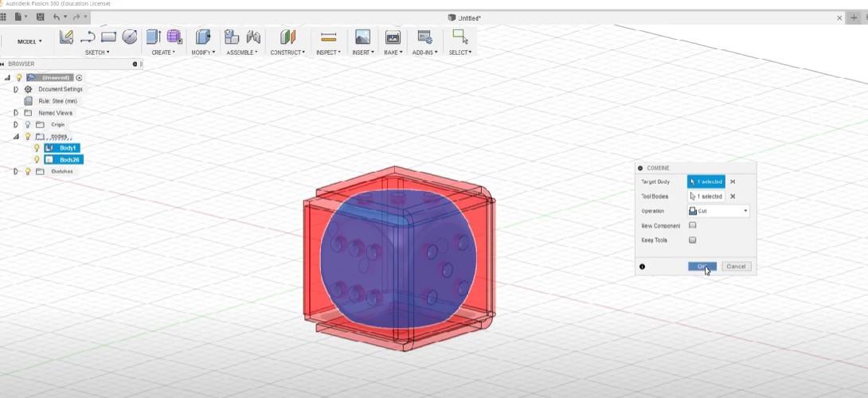Enable the Keep Tools checkbox

(x=693, y=240)
